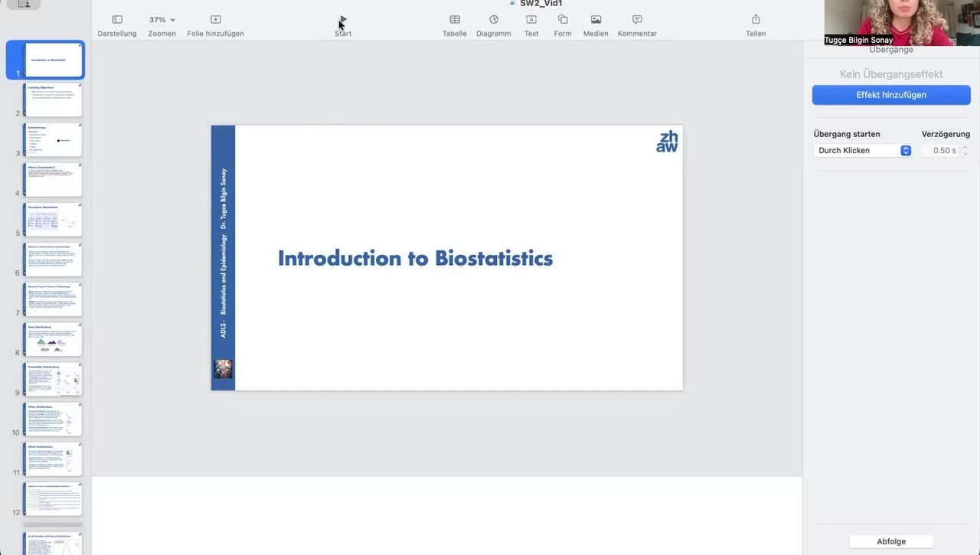The height and width of the screenshot is (555, 980).
Task: Open the Form shapes icon
Action: 563,20
